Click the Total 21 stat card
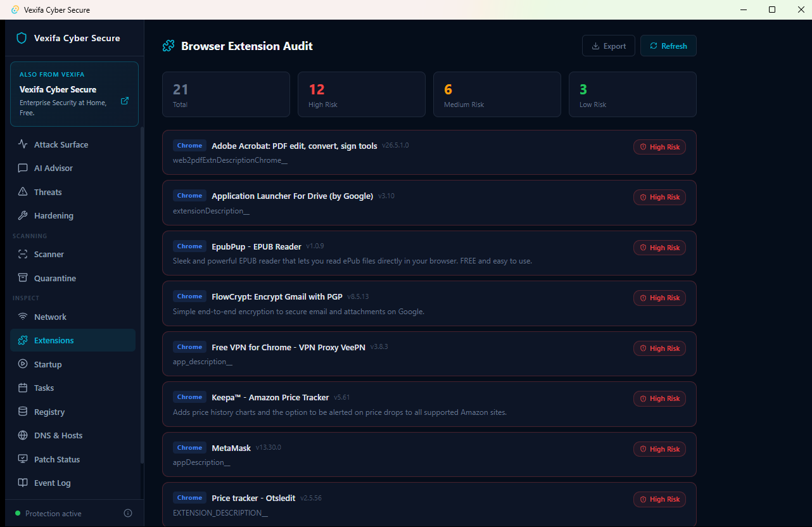 click(x=226, y=94)
